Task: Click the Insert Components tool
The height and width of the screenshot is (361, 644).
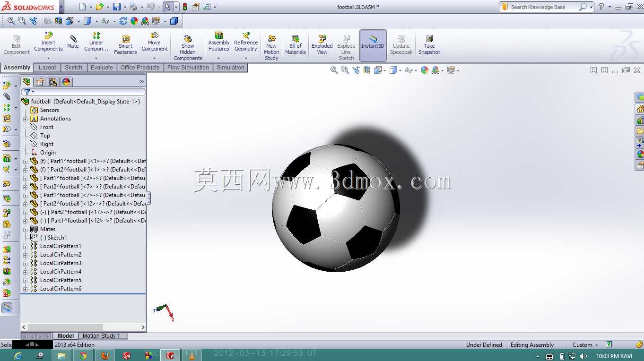Action: [x=48, y=42]
